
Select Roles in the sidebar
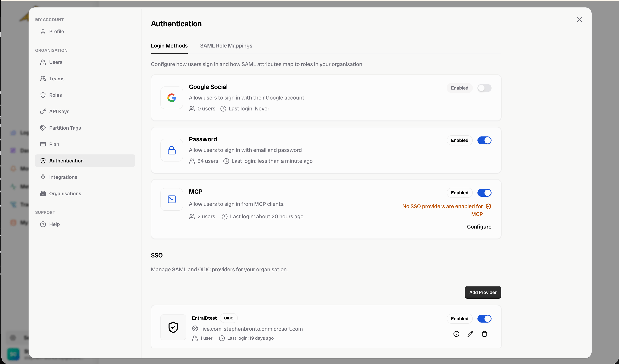tap(85, 95)
